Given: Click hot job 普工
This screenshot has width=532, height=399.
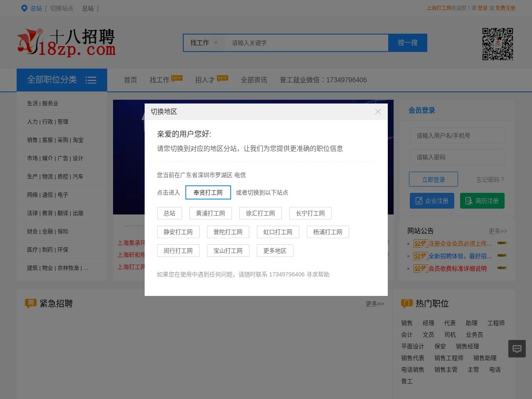Looking at the screenshot, I should pyautogui.click(x=407, y=381).
